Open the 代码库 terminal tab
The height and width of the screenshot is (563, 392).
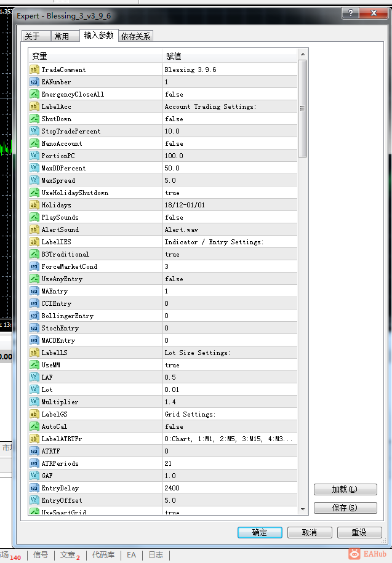[103, 555]
